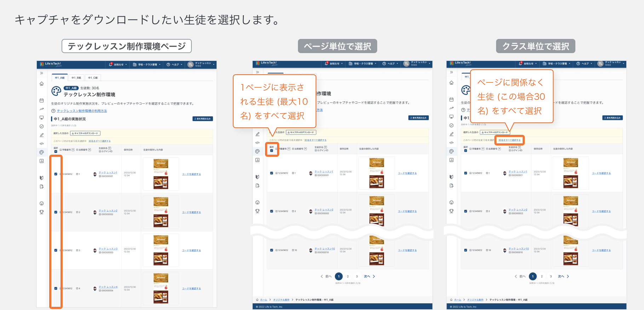Click smiley face icon in left screenshot sidebar

tap(41, 203)
